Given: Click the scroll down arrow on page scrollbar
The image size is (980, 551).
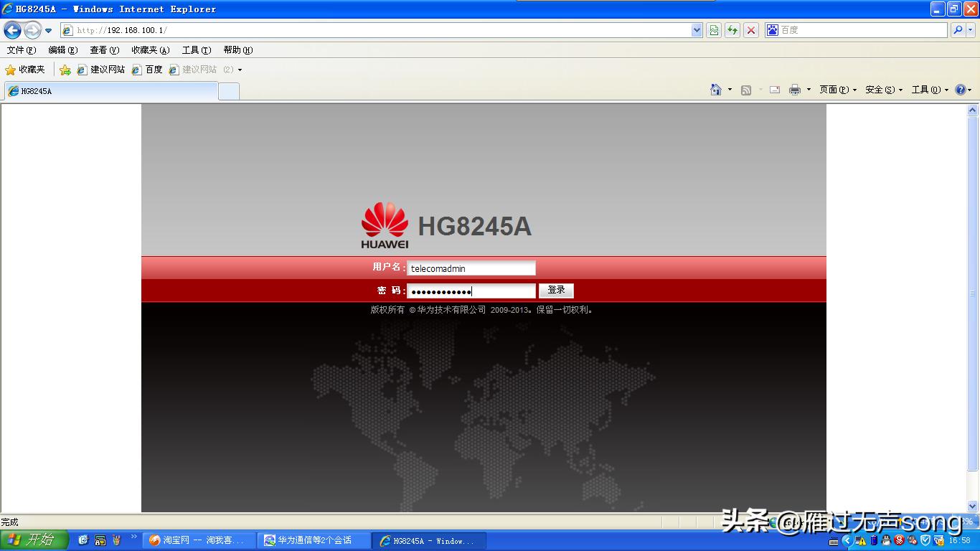Looking at the screenshot, I should (973, 506).
